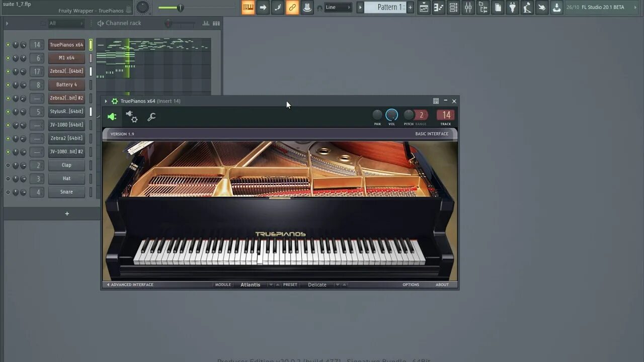644x362 pixels.
Task: Open the Mixer view icon
Action: (468, 7)
